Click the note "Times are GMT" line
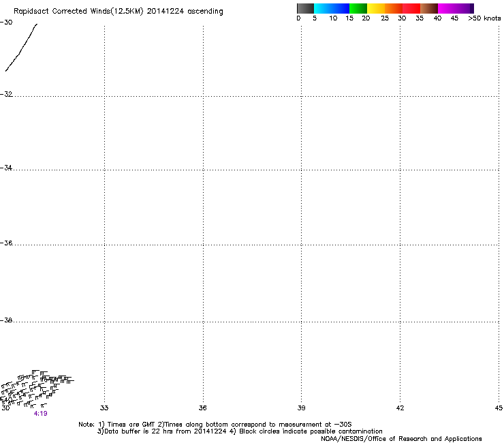This screenshot has height=443, width=504. [x=215, y=425]
